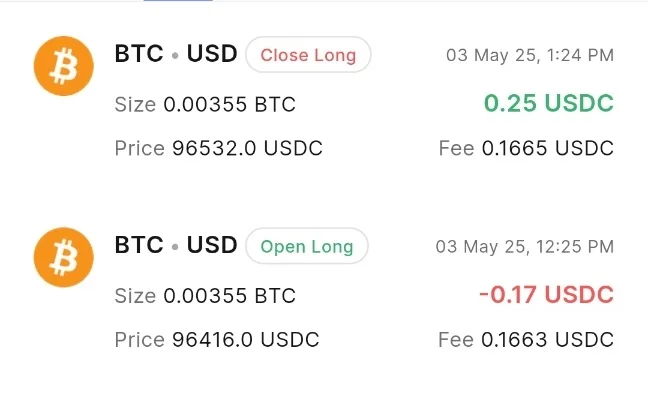
Task: Open BTC USD pair of Open Long trade
Action: [176, 245]
